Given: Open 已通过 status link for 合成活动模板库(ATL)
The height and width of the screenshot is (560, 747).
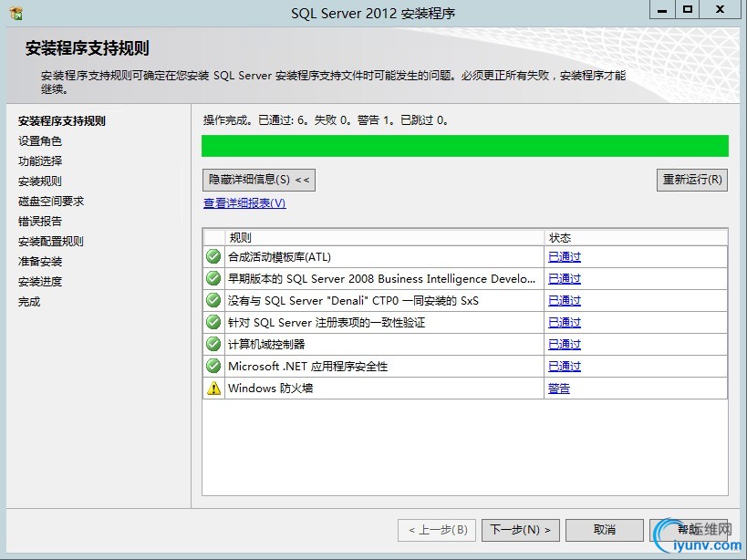Looking at the screenshot, I should tap(565, 257).
